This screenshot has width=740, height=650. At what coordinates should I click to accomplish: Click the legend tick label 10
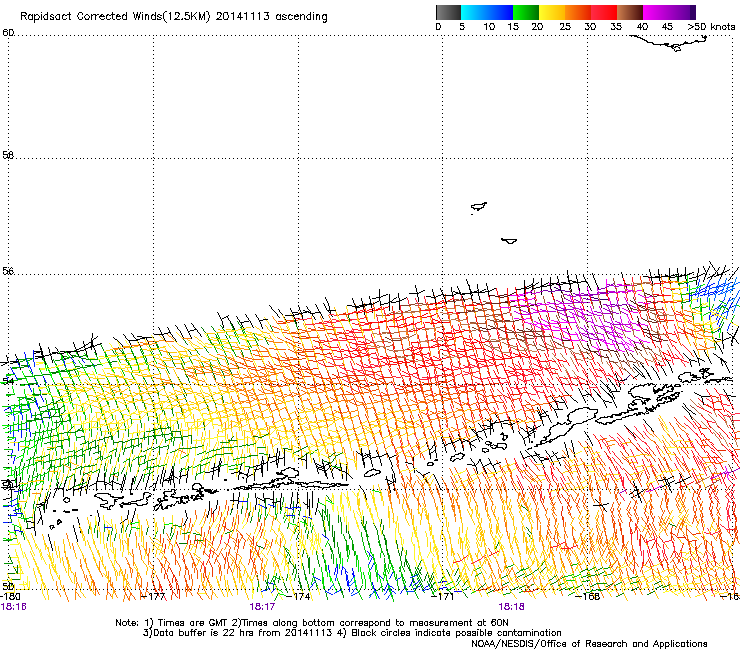point(489,27)
